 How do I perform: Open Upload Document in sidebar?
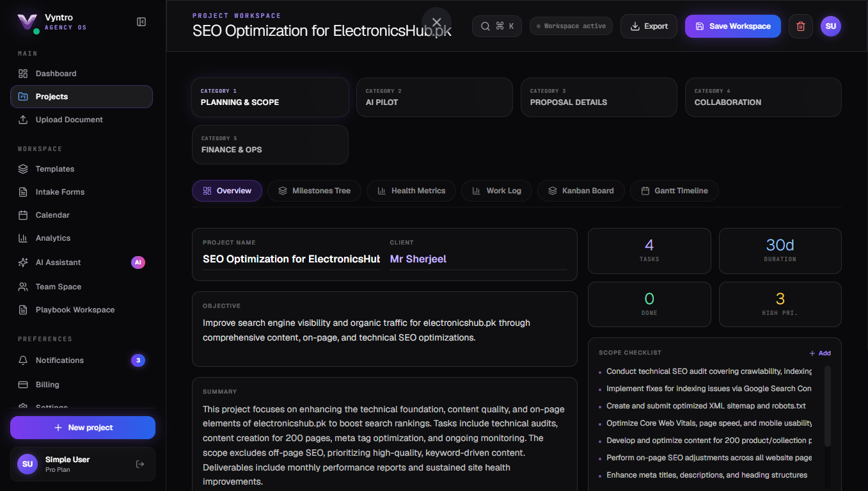point(81,120)
